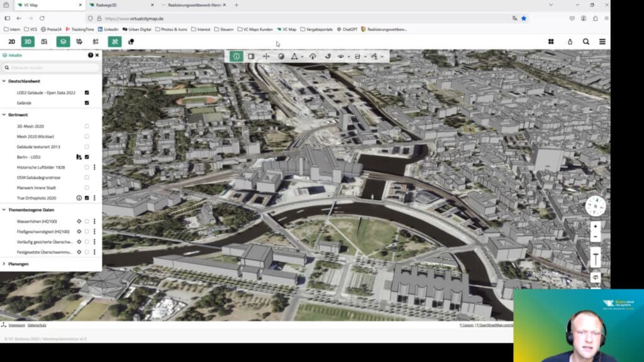Toggle the green Inhalte layers button
Screen dimensions: 644x362
(x=64, y=42)
